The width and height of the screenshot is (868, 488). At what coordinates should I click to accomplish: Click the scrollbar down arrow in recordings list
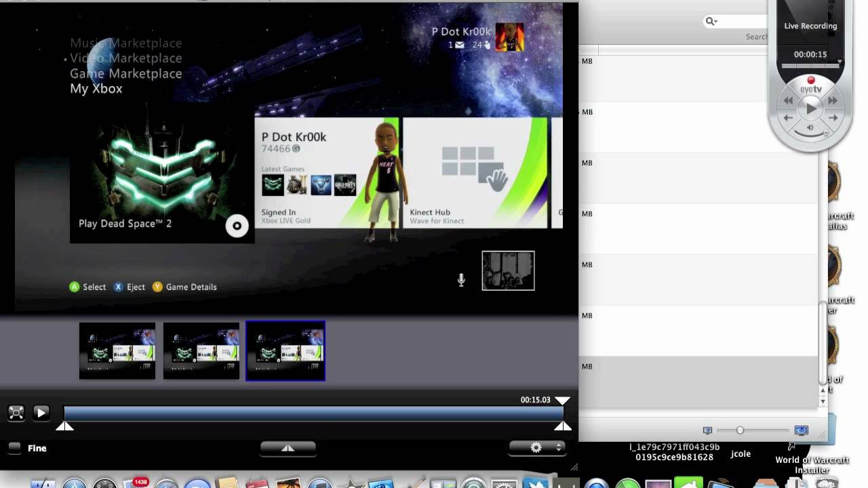[823, 402]
